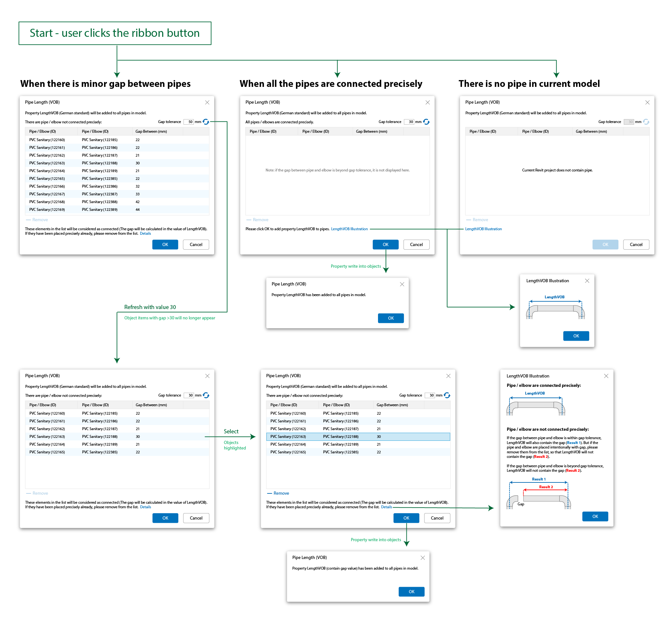Open LengthVOB Illustration link after 'Please click OK'
Screen dimensions: 672x620
tap(350, 229)
